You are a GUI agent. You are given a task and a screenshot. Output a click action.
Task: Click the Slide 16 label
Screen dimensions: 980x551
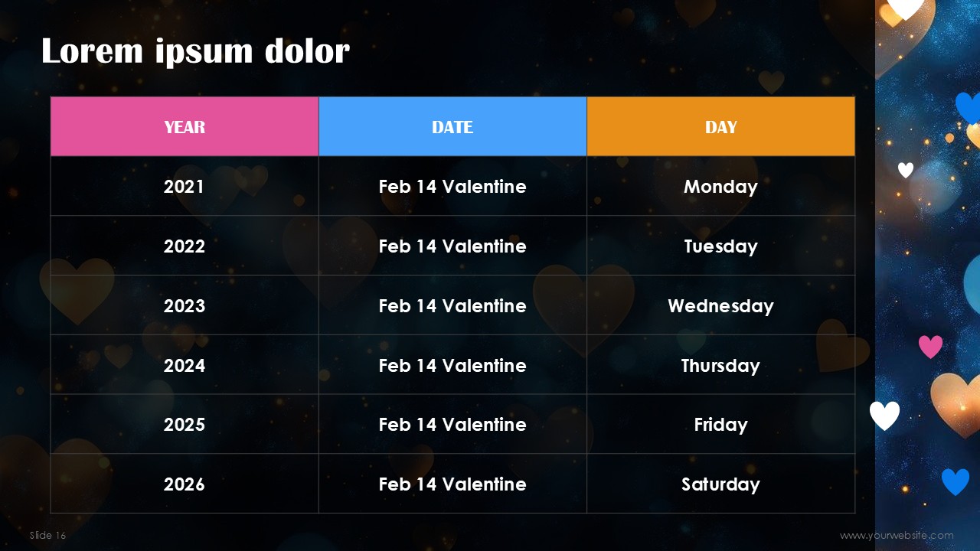pyautogui.click(x=47, y=535)
